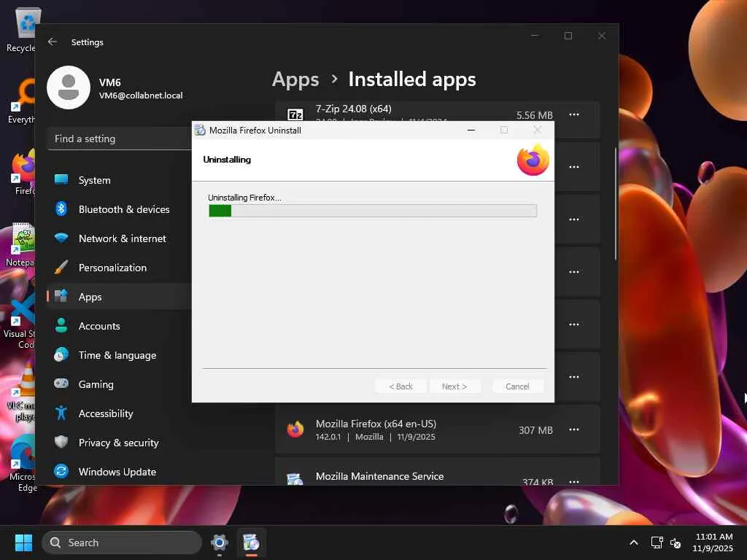Open the System settings category
The width and height of the screenshot is (747, 560).
click(x=119, y=180)
